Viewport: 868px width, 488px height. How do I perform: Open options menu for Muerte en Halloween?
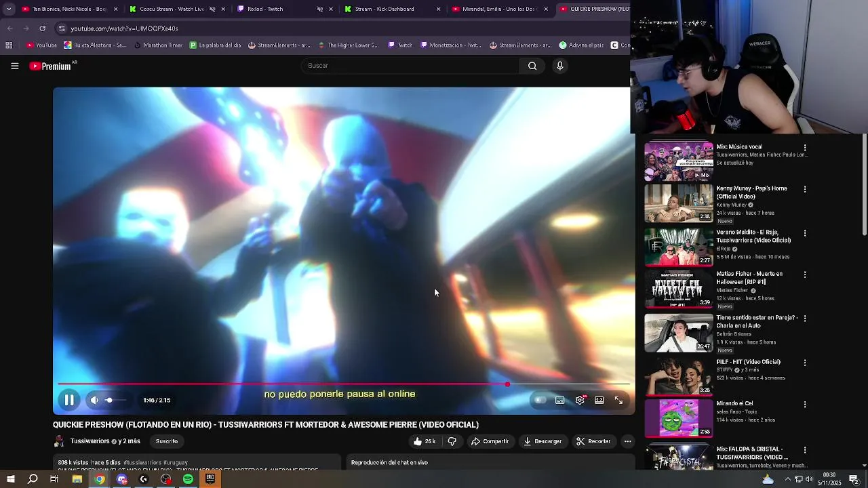(805, 275)
